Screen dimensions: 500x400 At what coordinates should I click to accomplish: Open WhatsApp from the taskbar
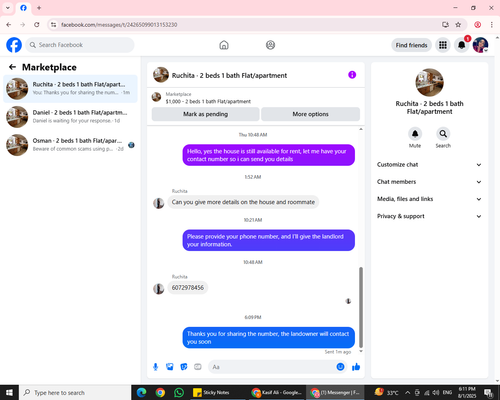[179, 392]
